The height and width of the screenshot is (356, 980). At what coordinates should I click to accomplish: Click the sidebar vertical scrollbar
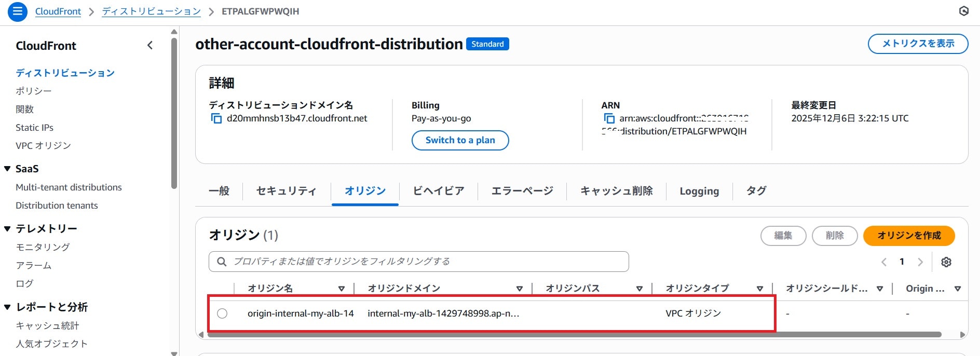click(x=174, y=113)
